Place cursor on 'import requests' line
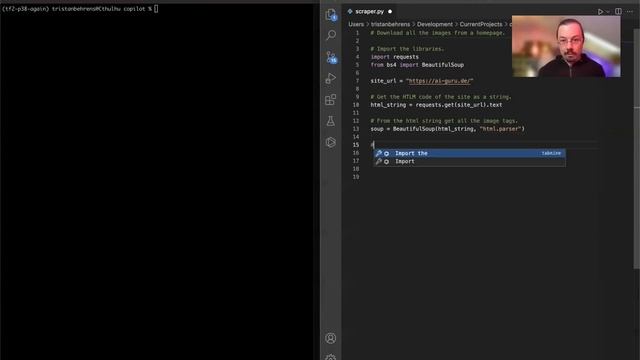 (x=395, y=57)
